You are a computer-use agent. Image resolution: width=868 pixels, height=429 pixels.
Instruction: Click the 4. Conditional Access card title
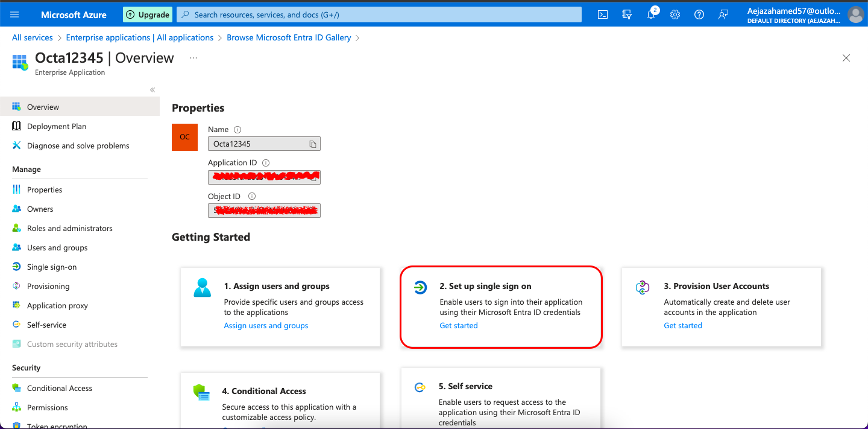click(x=264, y=391)
